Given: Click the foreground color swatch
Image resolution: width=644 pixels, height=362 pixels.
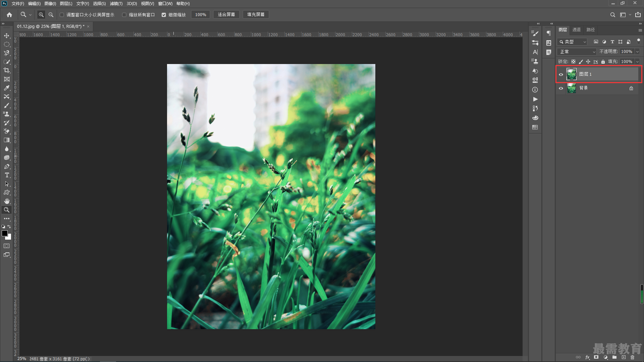Looking at the screenshot, I should coord(5,233).
